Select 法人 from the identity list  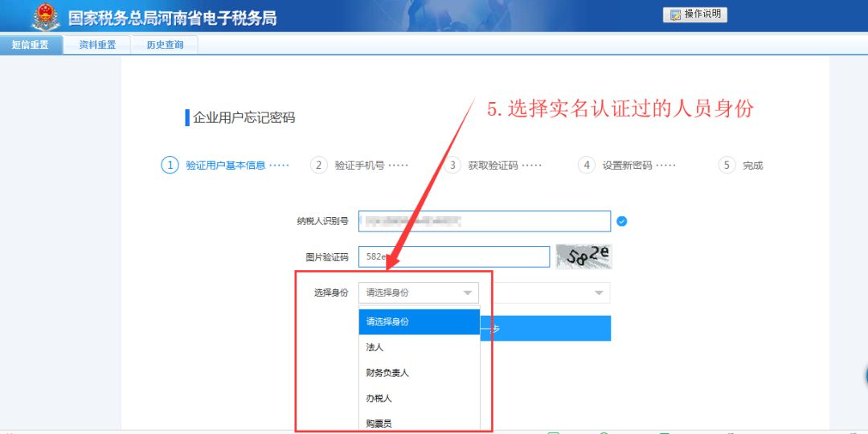pos(375,347)
